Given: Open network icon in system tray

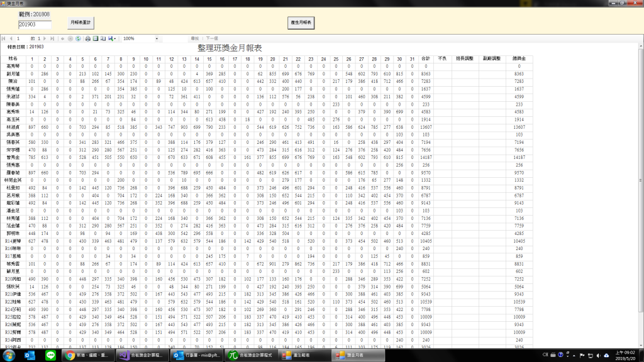Looking at the screenshot, I should [x=590, y=356].
